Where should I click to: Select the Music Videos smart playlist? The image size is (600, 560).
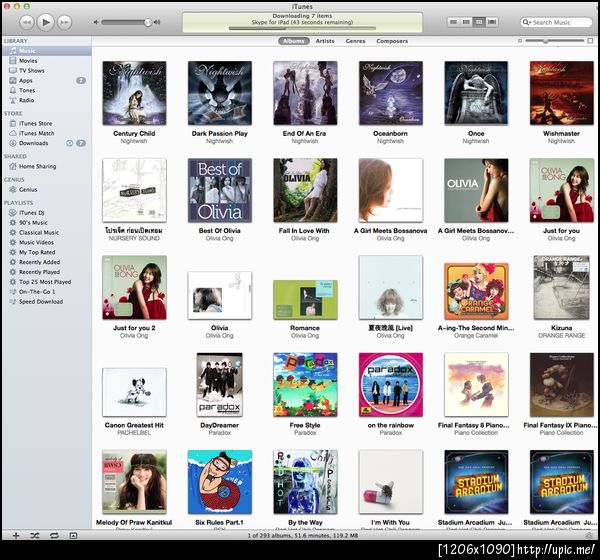click(47, 242)
